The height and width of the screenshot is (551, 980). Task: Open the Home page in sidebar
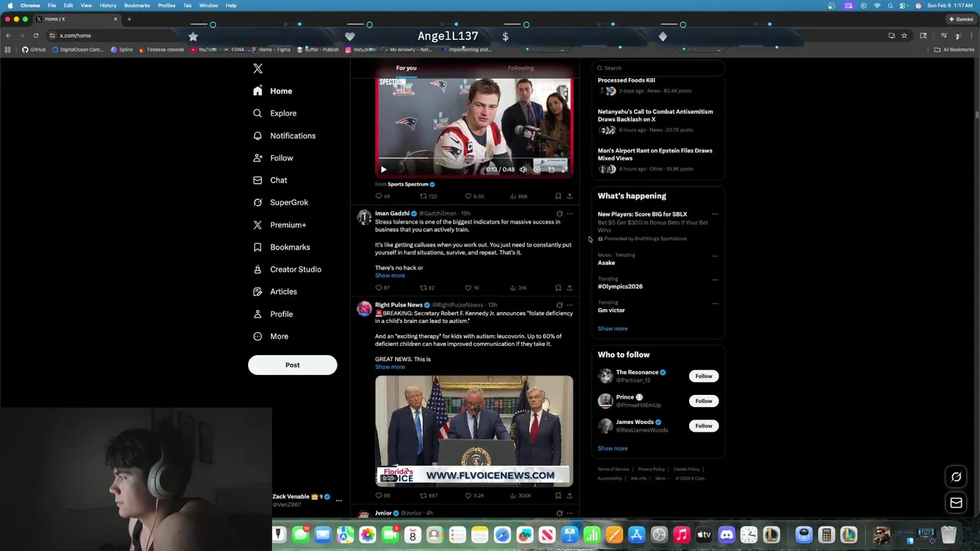tap(273, 91)
